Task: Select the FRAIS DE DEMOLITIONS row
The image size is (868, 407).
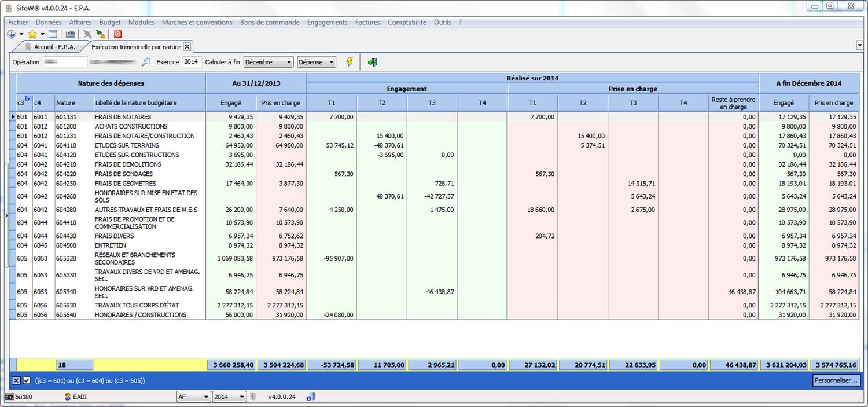Action: pyautogui.click(x=434, y=164)
